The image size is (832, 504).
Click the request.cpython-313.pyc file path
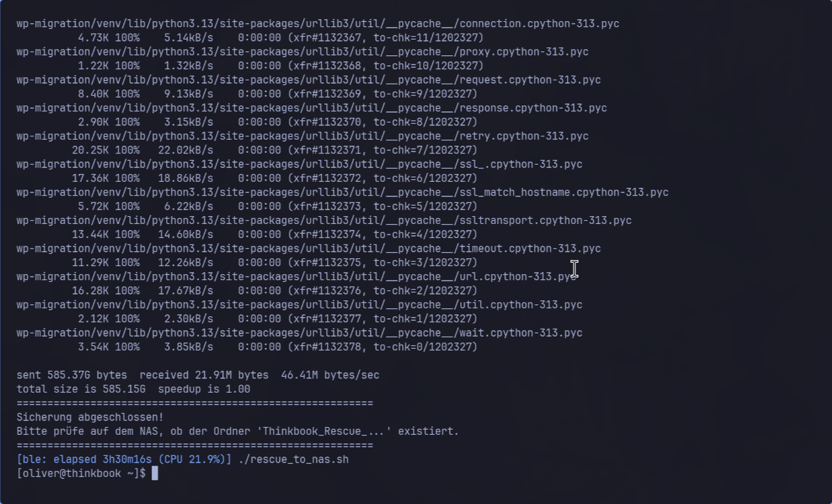pyautogui.click(x=309, y=80)
